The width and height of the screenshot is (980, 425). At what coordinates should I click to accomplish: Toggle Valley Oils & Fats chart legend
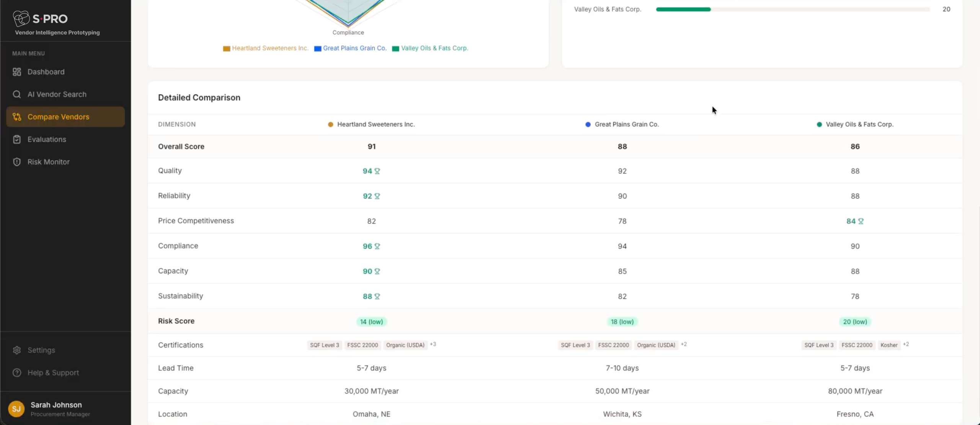tap(430, 49)
